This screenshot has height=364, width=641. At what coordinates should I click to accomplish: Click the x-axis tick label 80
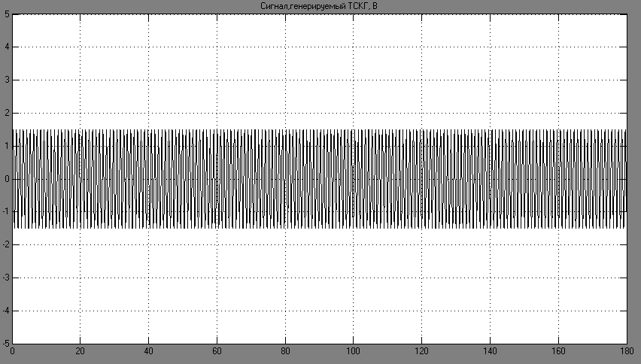tap(285, 351)
